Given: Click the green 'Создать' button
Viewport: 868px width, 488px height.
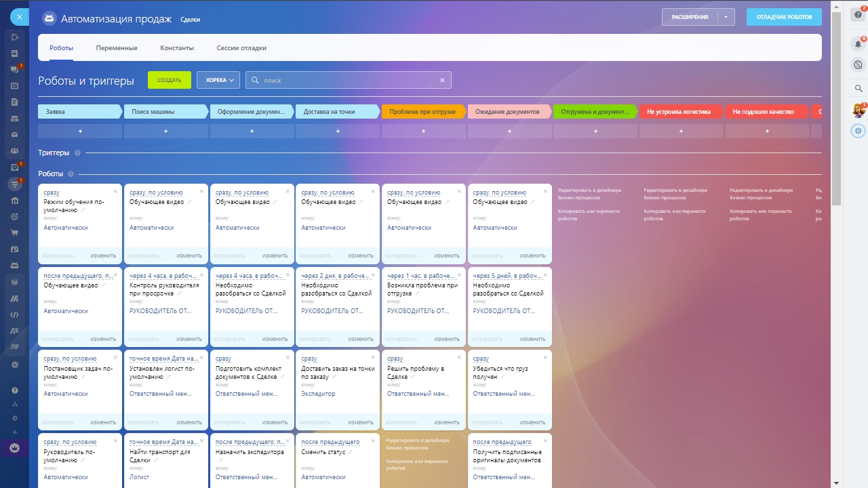Looking at the screenshot, I should (170, 80).
